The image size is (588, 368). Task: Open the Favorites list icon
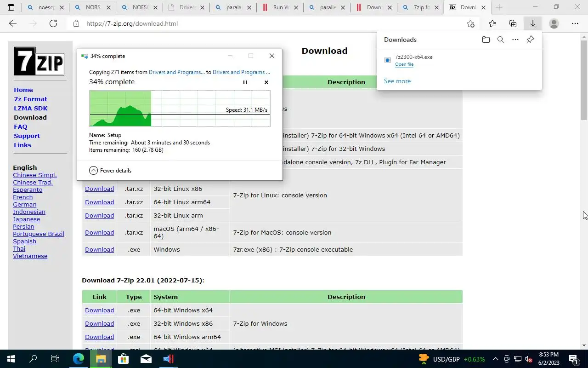click(492, 23)
